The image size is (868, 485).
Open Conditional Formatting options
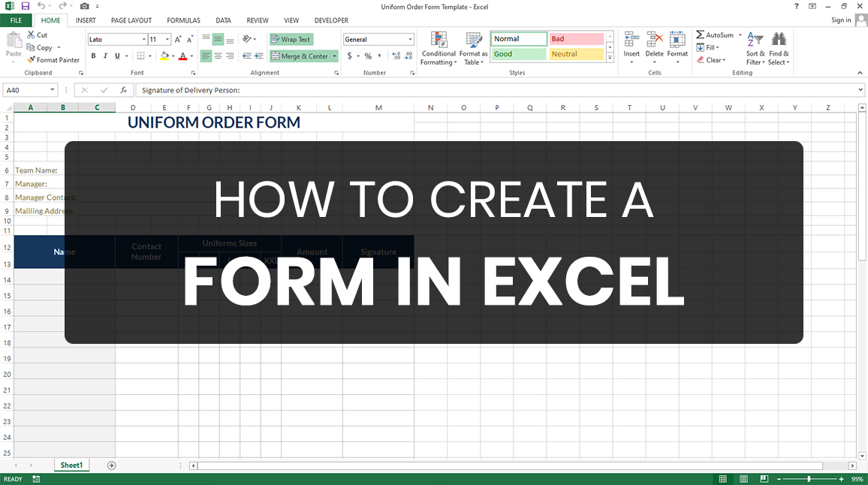click(438, 47)
